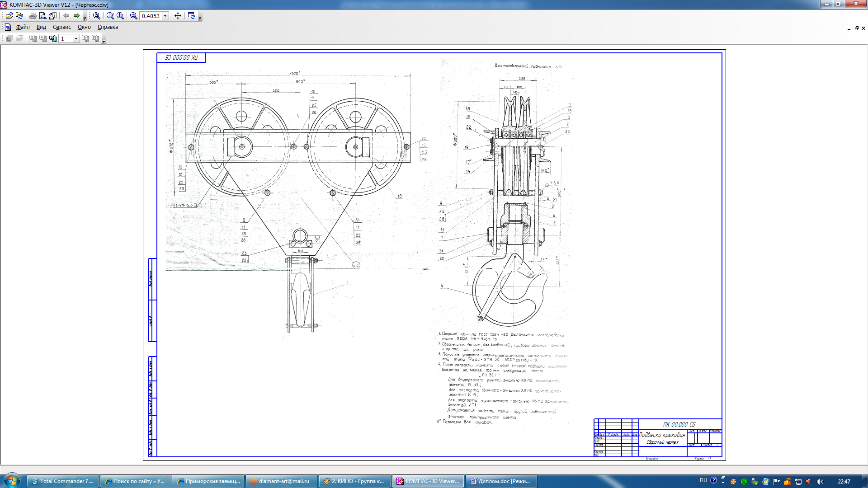The height and width of the screenshot is (488, 868).
Task: Expand standard toolbar options arrow
Action: pos(85,19)
